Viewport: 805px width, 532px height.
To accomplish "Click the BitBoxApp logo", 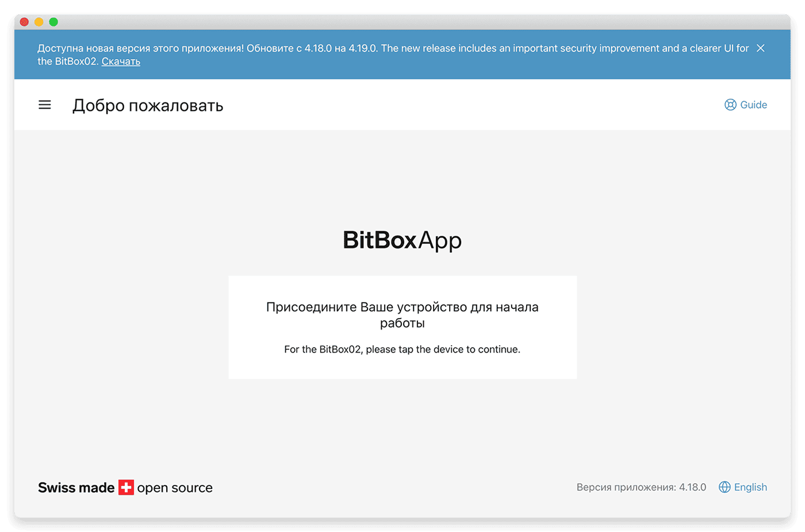I will coord(402,240).
